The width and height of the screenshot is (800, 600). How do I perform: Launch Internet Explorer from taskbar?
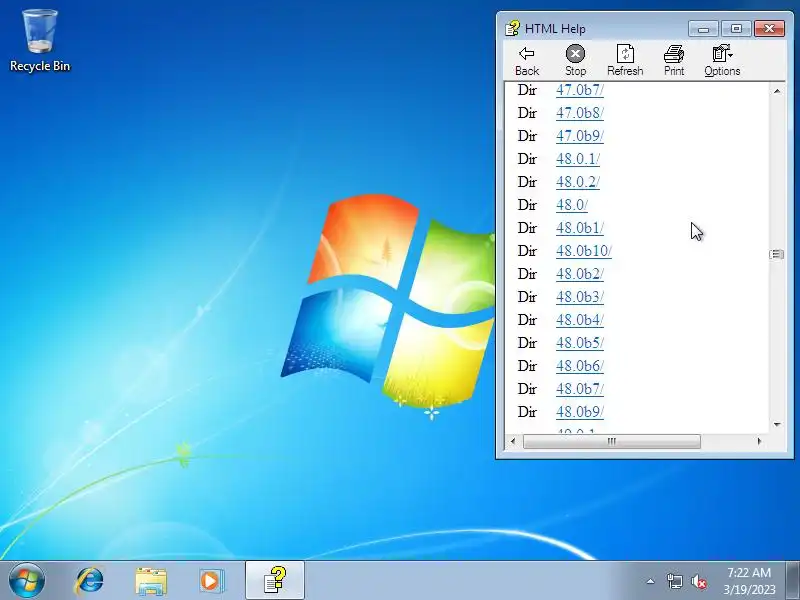coord(89,581)
